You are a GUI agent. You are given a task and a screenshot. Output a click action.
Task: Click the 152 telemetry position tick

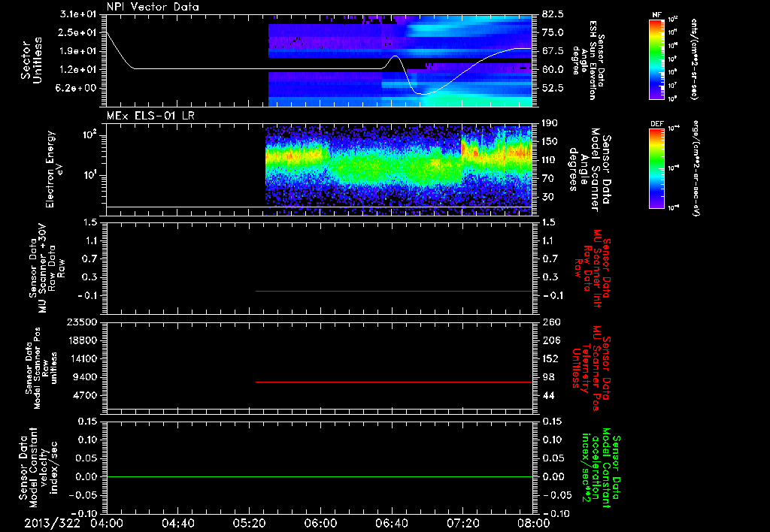tap(550, 358)
